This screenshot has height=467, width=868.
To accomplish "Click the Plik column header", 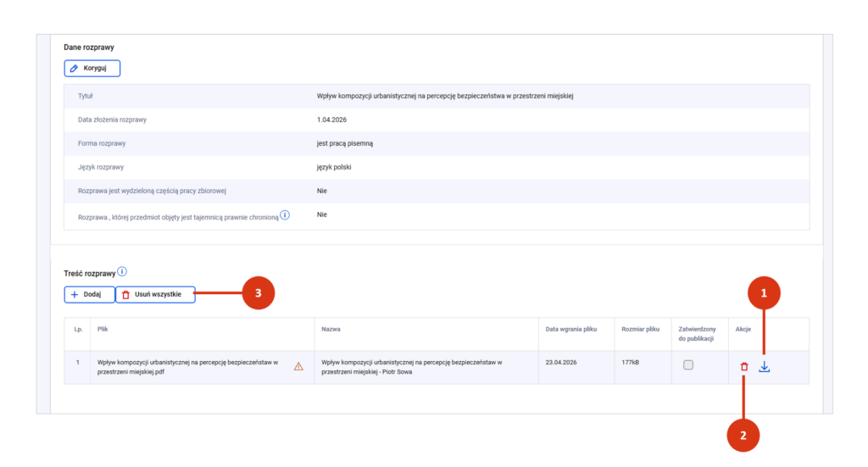I will 103,328.
